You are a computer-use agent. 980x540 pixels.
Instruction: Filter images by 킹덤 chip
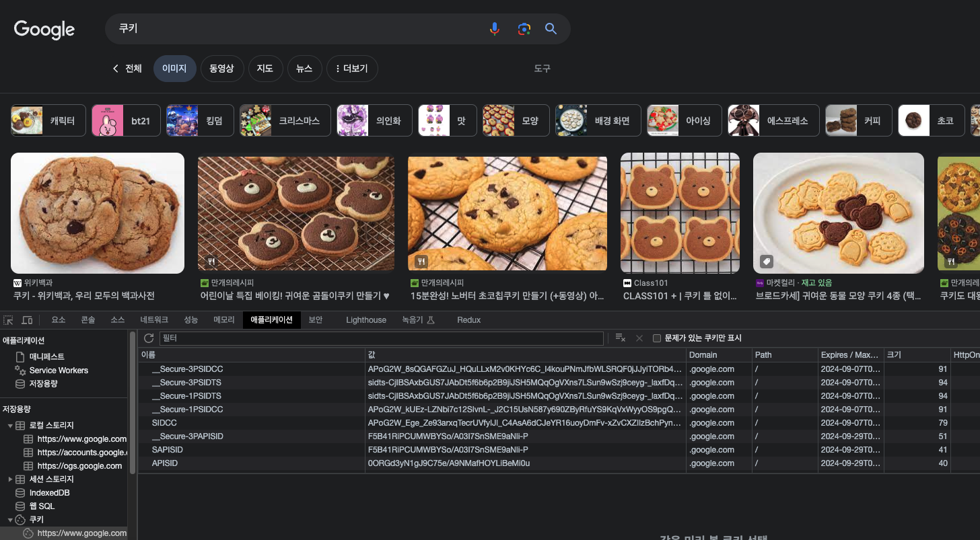click(200, 120)
